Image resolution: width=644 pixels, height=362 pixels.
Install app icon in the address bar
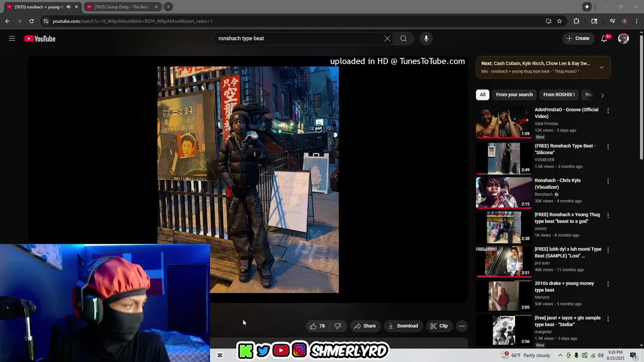point(548,21)
